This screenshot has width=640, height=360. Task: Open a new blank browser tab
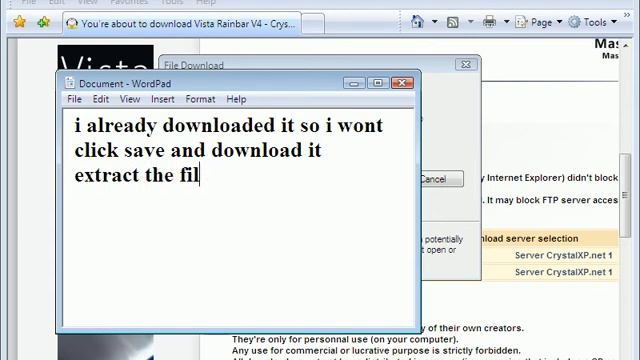[313, 24]
